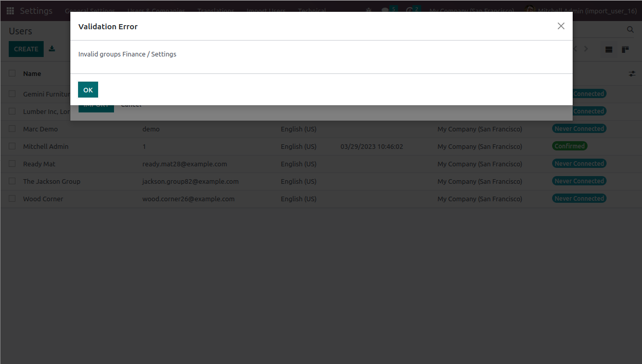642x364 pixels.
Task: Open the debug bug icon
Action: (x=368, y=11)
